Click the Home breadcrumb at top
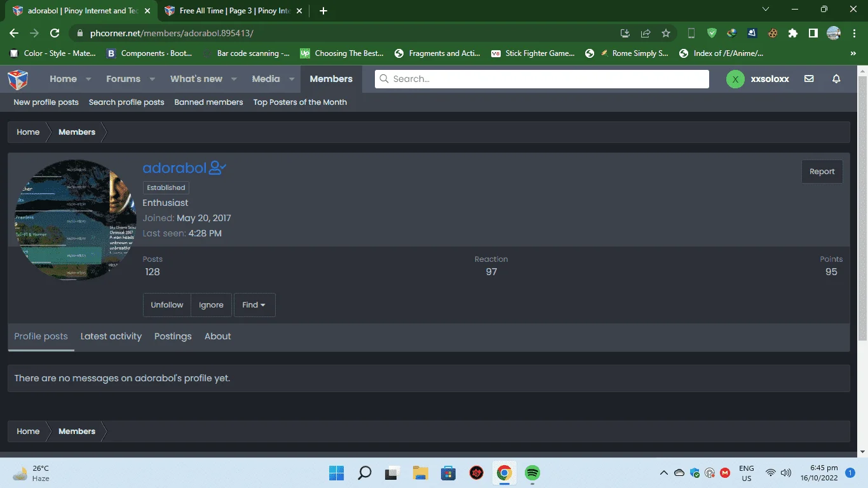The image size is (868, 488). [x=28, y=132]
